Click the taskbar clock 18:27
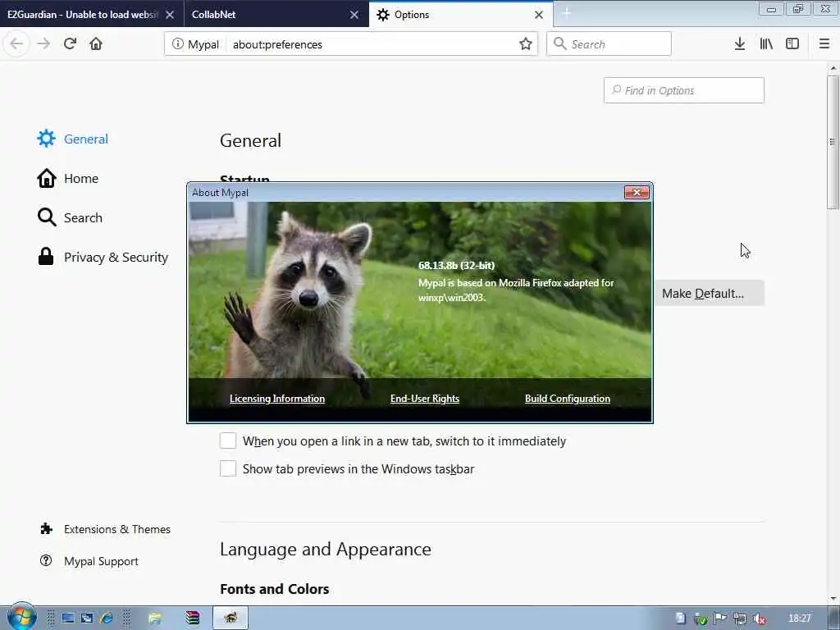840x630 pixels. point(799,619)
